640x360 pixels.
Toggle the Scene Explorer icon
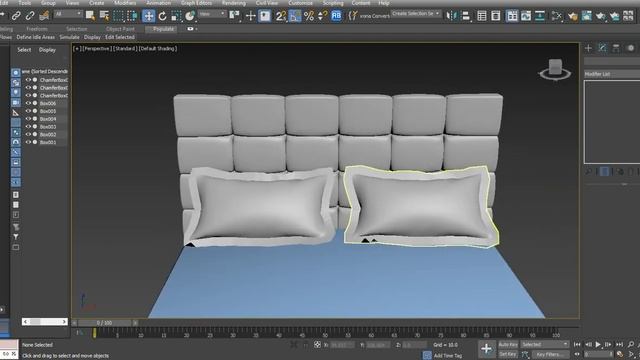tap(482, 16)
